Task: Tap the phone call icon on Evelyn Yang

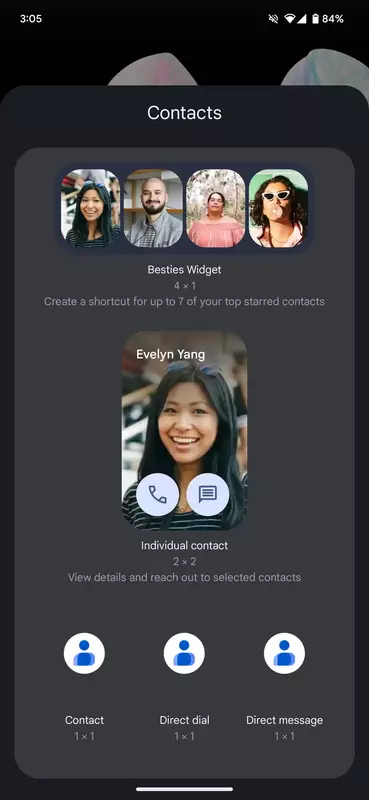Action: (157, 494)
